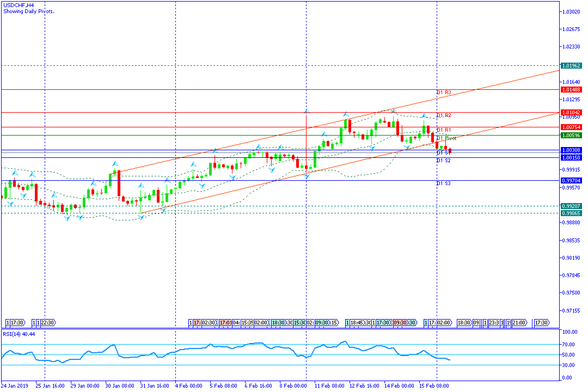Image resolution: width=588 pixels, height=392 pixels.
Task: Click the 1.01640 price scale value
Action: [x=572, y=82]
